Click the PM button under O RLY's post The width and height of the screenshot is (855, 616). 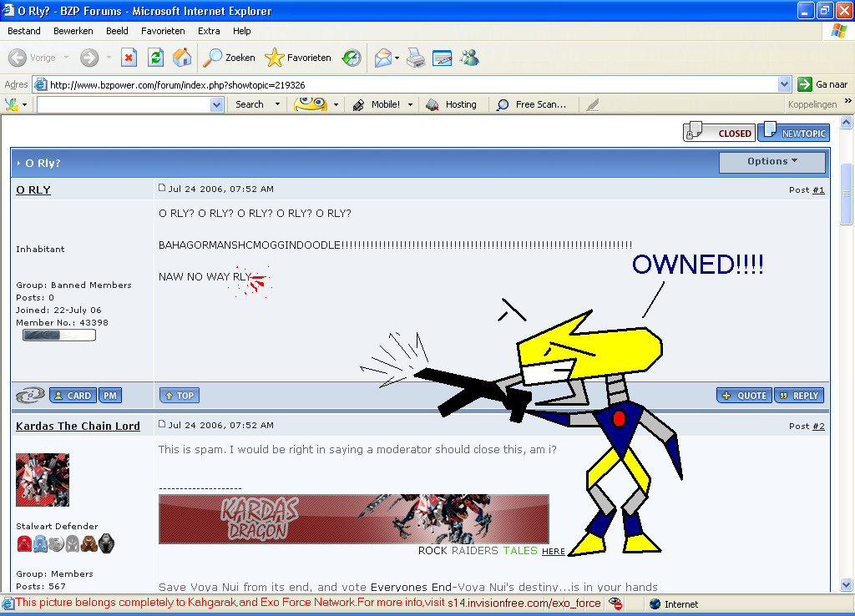pos(109,395)
